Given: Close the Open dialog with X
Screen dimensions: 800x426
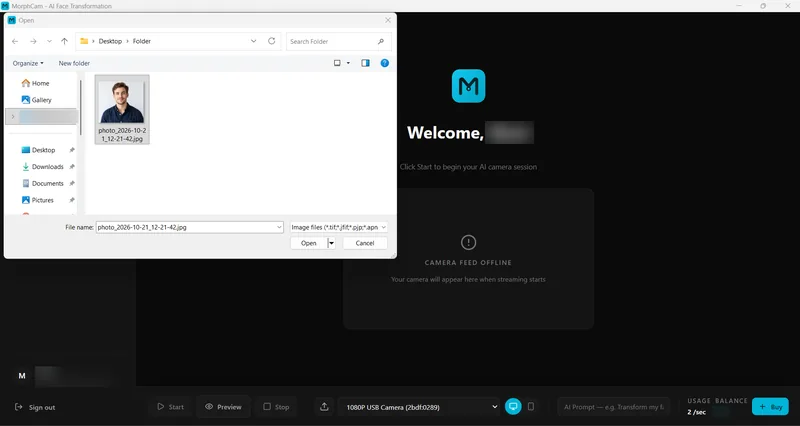Looking at the screenshot, I should click(388, 20).
